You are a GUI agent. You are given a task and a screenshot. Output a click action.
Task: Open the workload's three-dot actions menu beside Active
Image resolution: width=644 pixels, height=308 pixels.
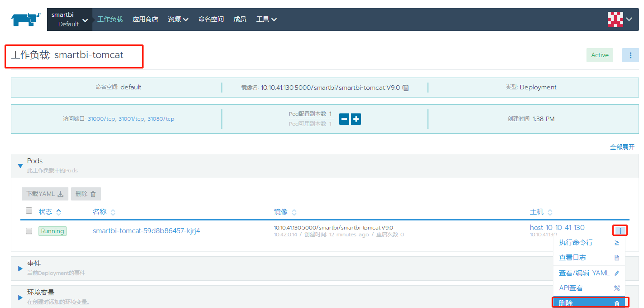(x=630, y=55)
